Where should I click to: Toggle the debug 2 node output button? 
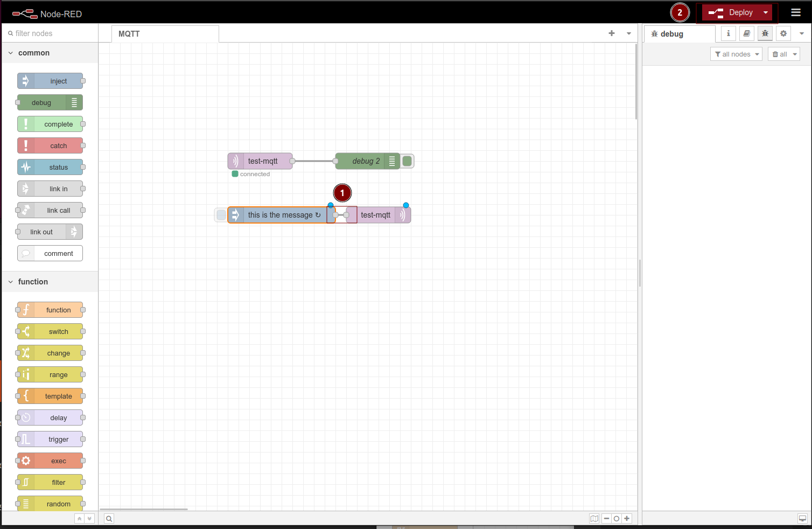[x=408, y=161]
